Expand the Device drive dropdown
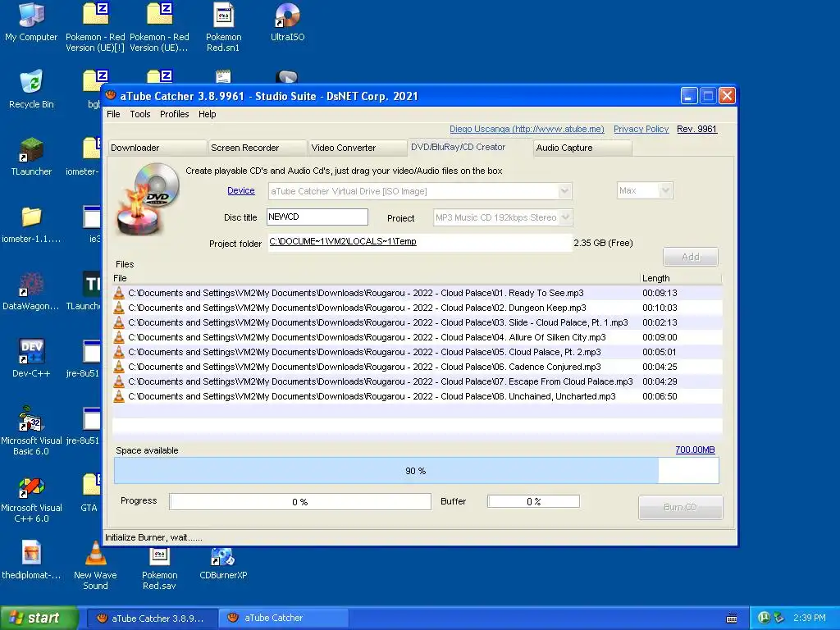The image size is (840, 630). click(x=564, y=191)
